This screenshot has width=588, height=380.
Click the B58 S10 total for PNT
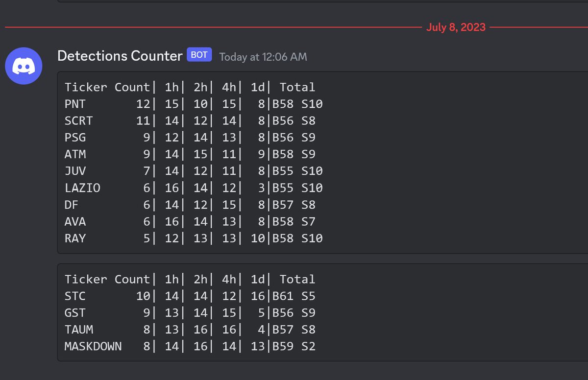point(297,104)
